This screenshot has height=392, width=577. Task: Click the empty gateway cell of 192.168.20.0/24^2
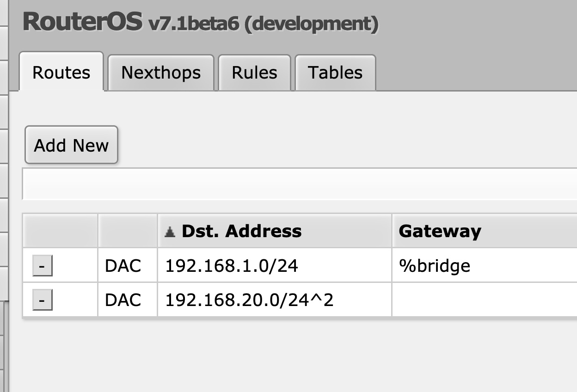click(x=481, y=300)
